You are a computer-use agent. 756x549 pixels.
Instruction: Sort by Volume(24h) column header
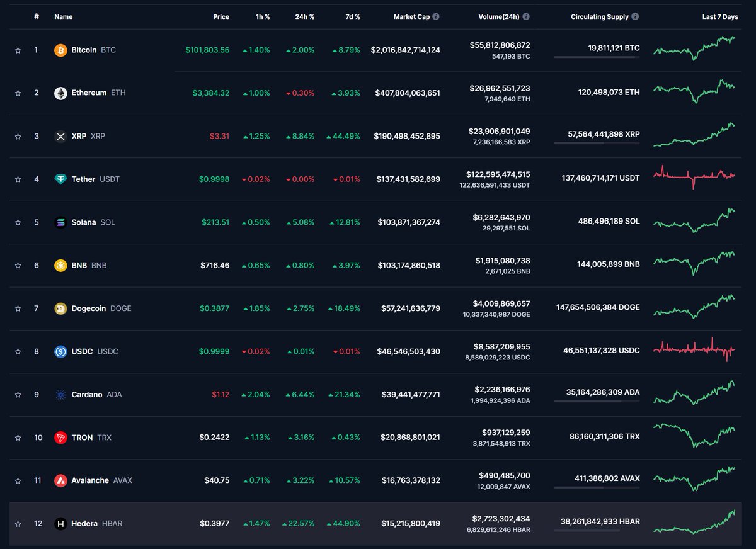[499, 17]
